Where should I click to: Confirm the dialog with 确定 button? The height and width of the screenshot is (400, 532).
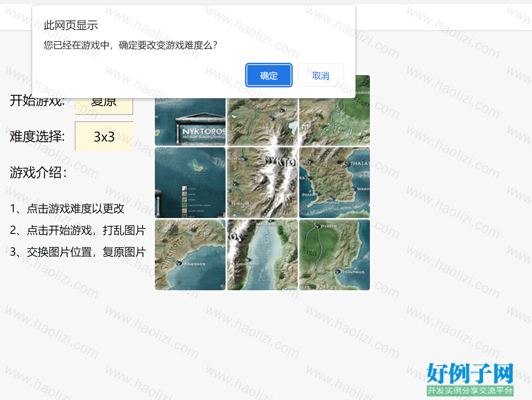[x=269, y=75]
